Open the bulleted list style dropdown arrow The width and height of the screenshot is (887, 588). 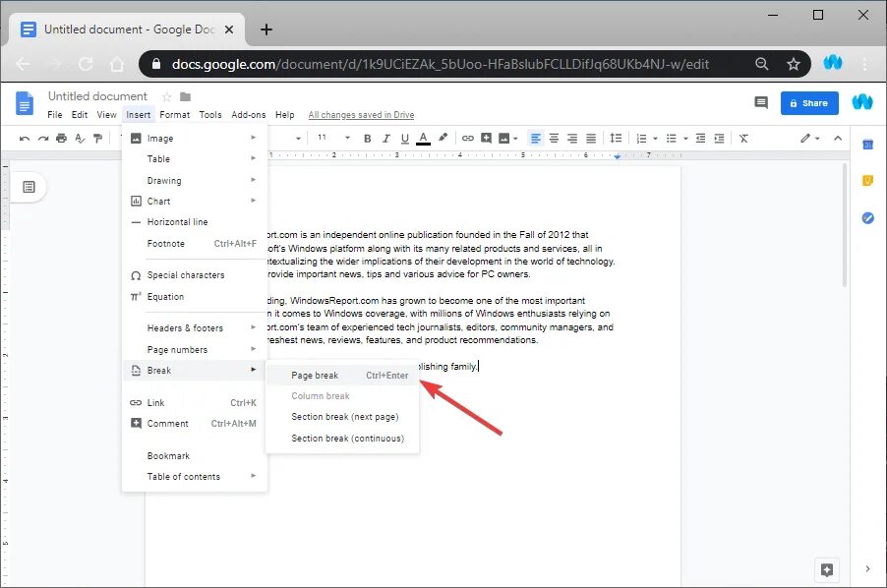point(685,139)
